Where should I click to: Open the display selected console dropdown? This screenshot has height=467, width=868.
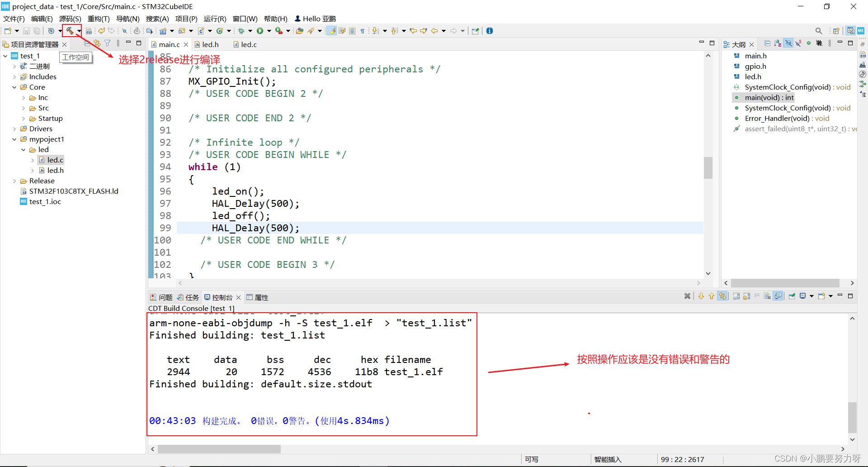[811, 296]
